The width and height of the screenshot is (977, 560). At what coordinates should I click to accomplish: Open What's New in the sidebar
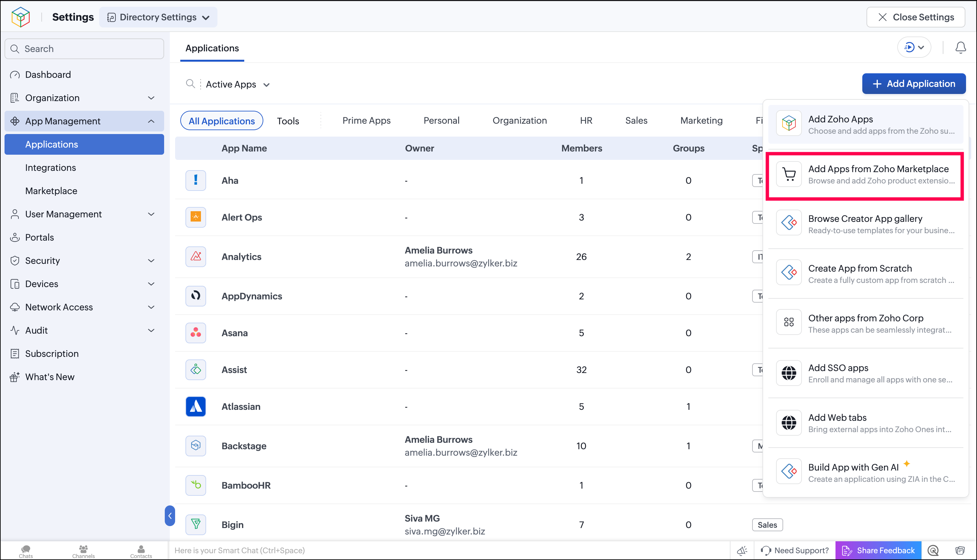(84, 377)
